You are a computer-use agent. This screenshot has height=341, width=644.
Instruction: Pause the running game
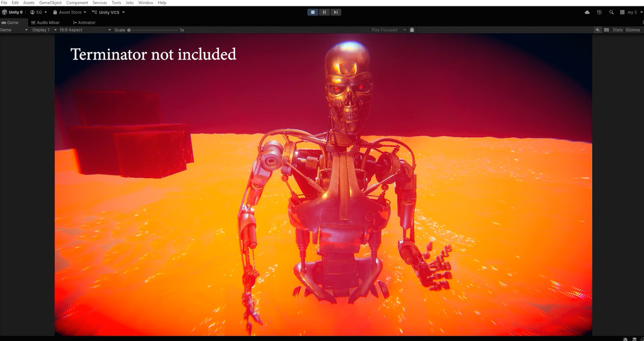324,12
